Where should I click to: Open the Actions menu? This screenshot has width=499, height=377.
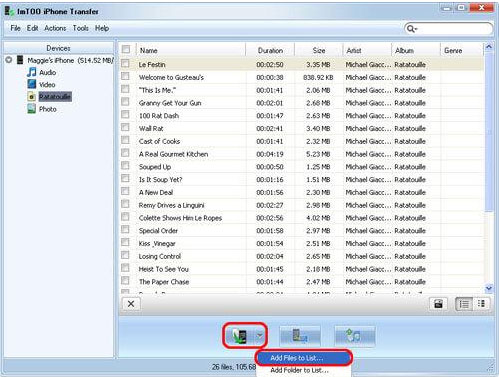coord(55,28)
